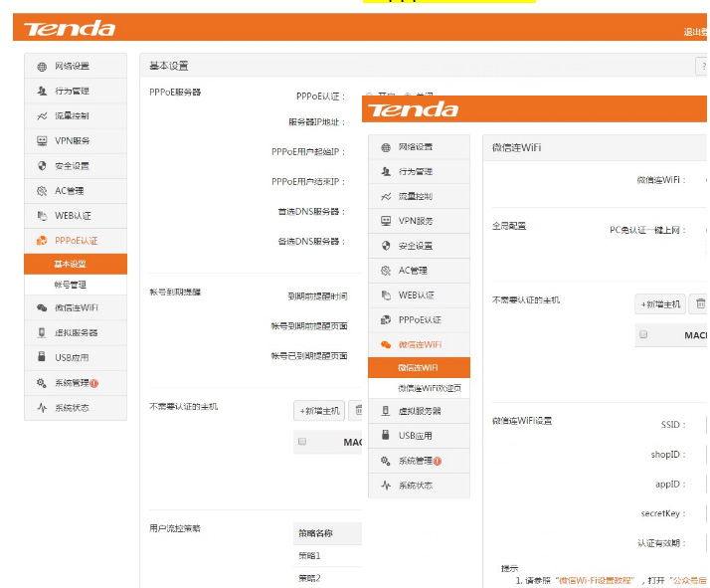710x588 pixels.
Task: Tick the MAC table header checkbox in 微信连WiFi window
Action: pos(643,334)
